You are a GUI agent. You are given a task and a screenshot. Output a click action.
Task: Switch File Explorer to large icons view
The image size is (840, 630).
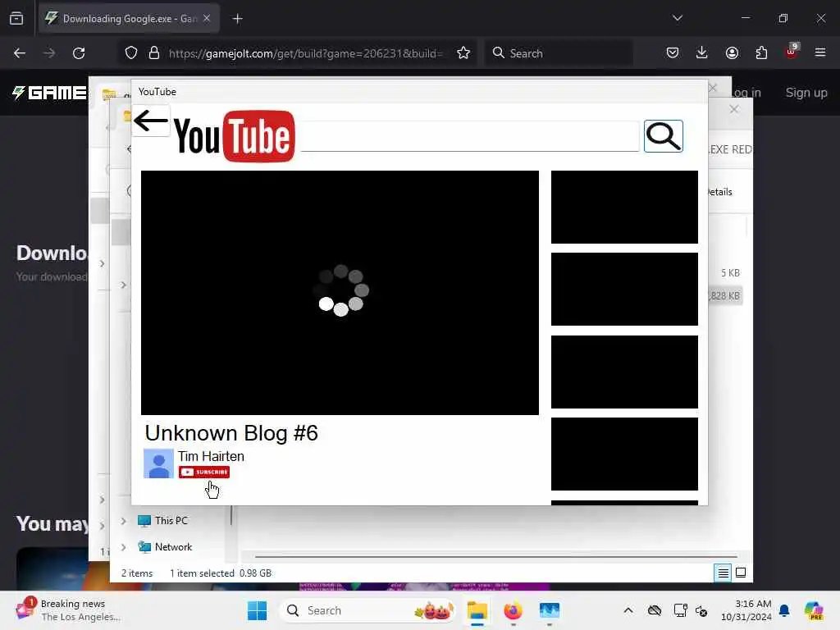tap(741, 573)
